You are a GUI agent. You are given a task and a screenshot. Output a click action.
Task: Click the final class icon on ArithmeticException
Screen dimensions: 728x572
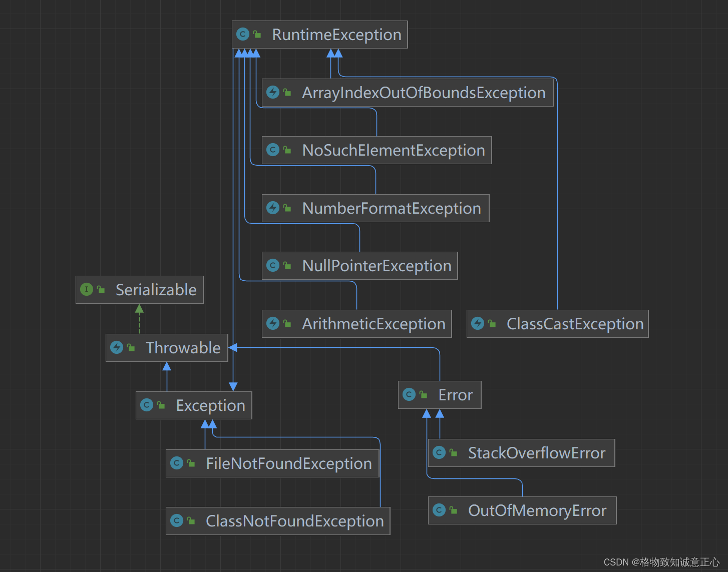(x=273, y=323)
